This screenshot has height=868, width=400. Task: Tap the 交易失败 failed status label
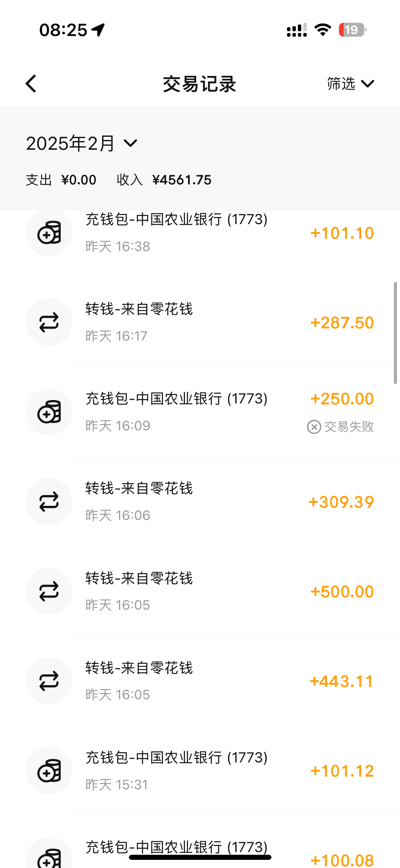coord(341,427)
